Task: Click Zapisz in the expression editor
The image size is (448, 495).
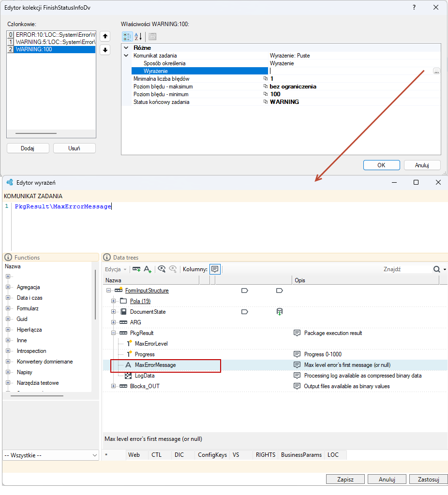Action: coord(345,479)
